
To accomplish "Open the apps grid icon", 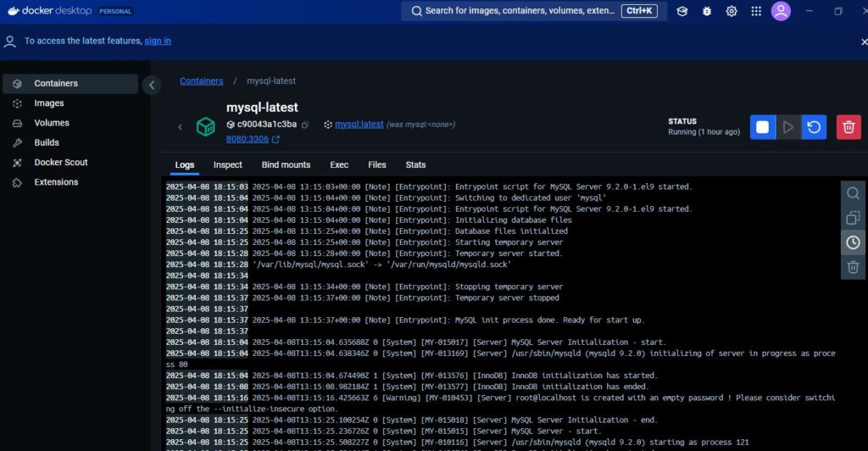I will (x=756, y=11).
